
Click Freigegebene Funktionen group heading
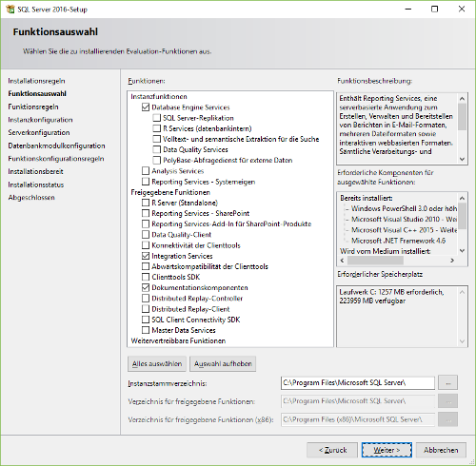pos(170,192)
